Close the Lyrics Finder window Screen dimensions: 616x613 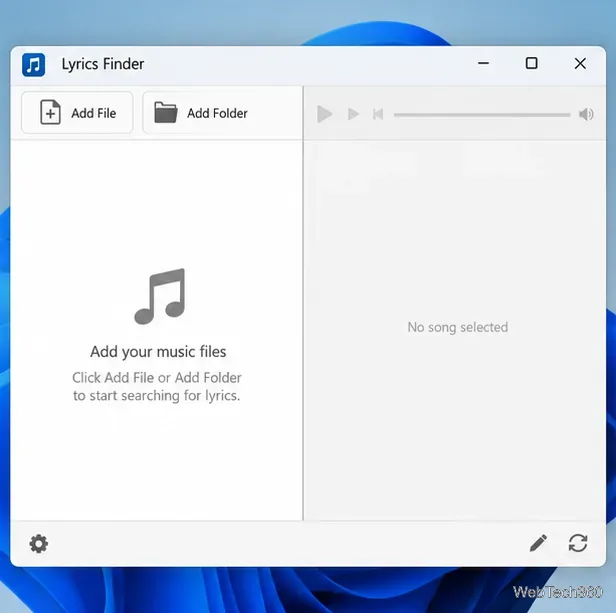[x=580, y=63]
